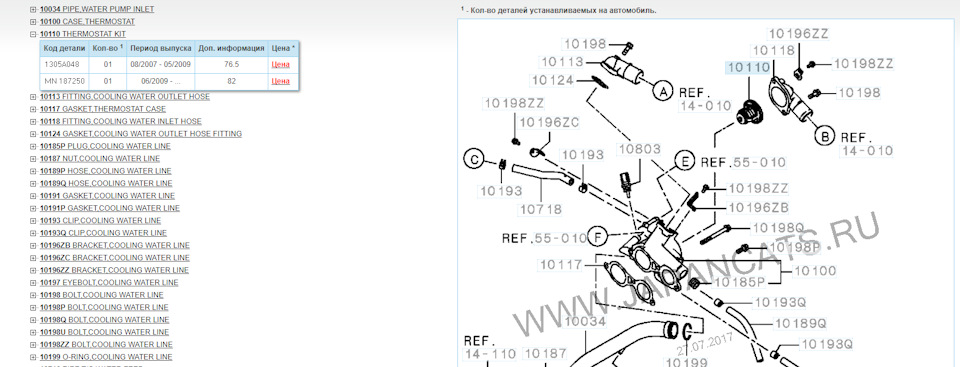This screenshot has width=960, height=367.
Task: Click the 10196ZB label in the diagram
Action: (758, 208)
